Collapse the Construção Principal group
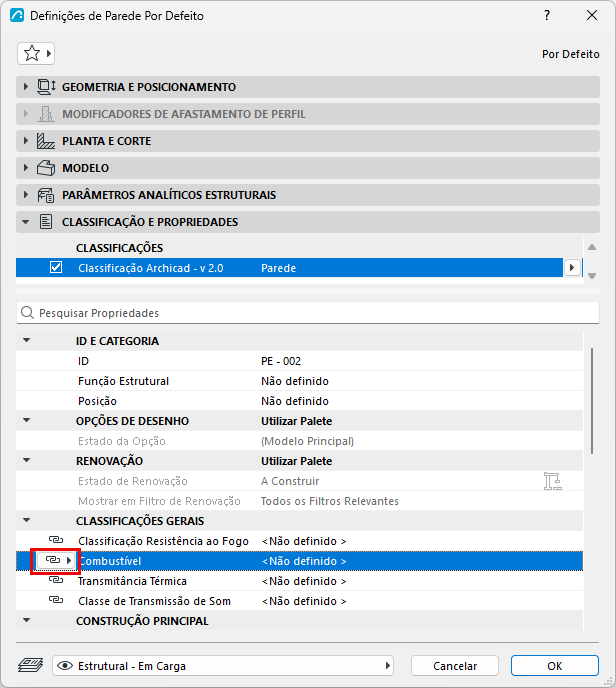Image resolution: width=616 pixels, height=688 pixels. 27,620
